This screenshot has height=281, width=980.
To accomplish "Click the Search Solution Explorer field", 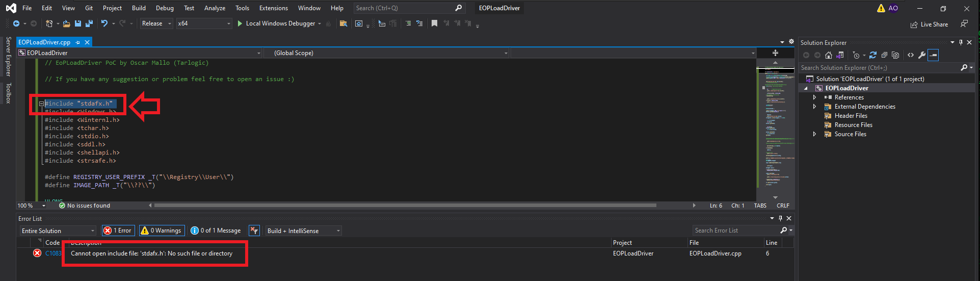I will click(x=879, y=68).
